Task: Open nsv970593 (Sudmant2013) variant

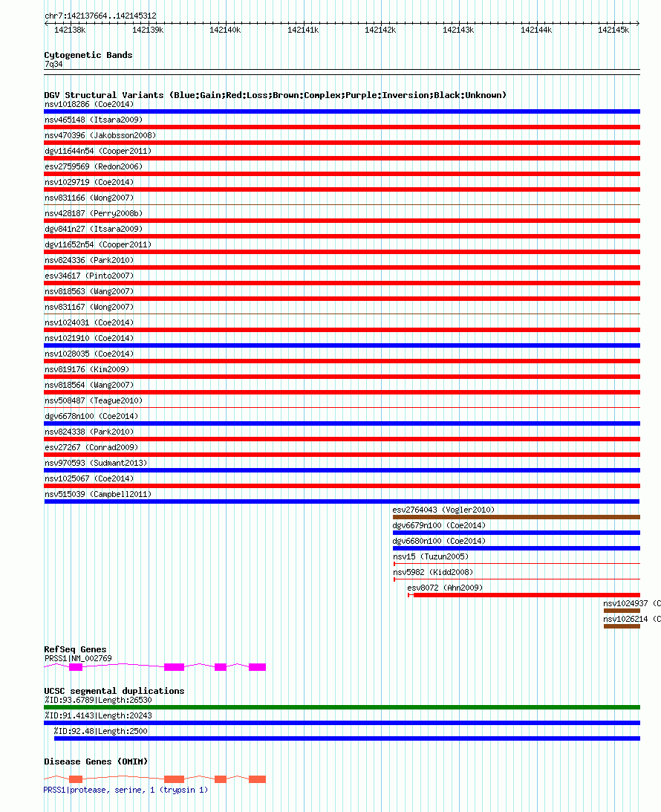Action: (96, 462)
